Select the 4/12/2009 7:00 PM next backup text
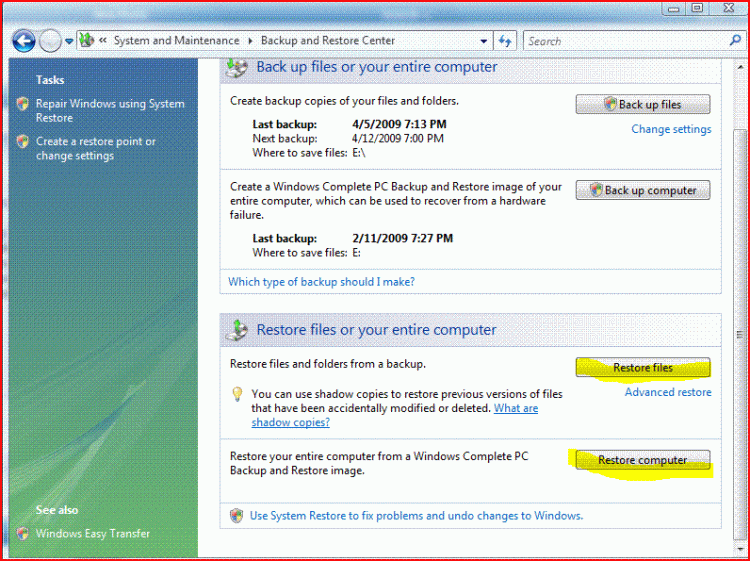The width and height of the screenshot is (750, 561). [397, 139]
